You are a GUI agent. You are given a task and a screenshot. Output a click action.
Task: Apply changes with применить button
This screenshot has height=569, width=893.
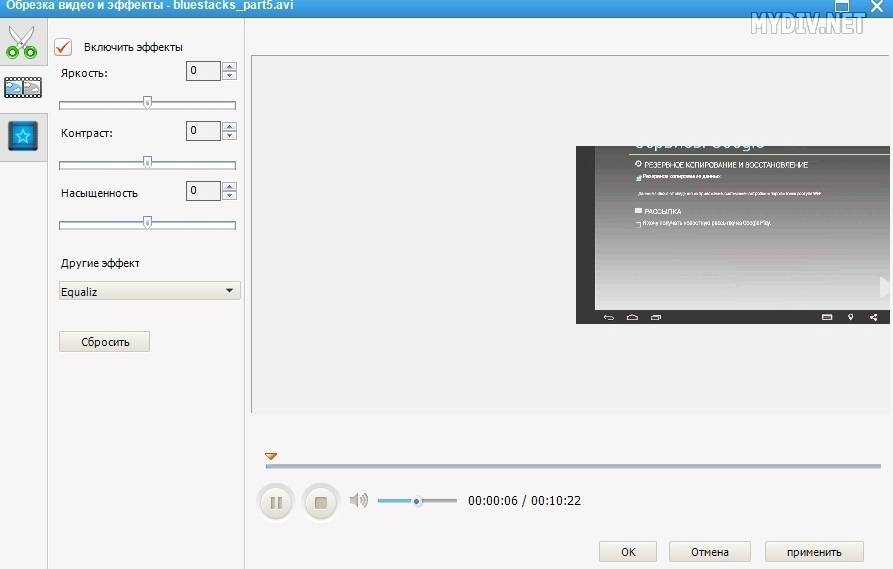click(x=815, y=551)
